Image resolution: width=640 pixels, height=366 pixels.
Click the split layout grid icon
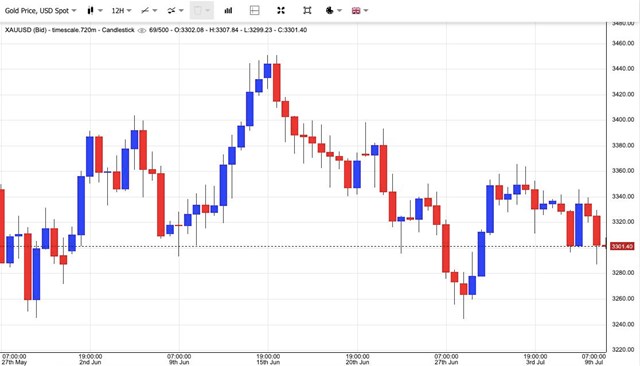point(254,11)
